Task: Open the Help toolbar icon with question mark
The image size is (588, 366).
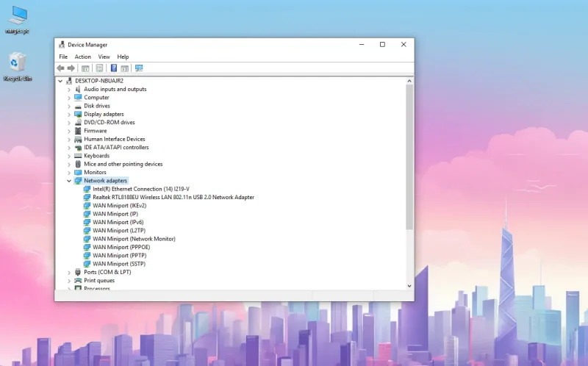Action: click(x=114, y=68)
